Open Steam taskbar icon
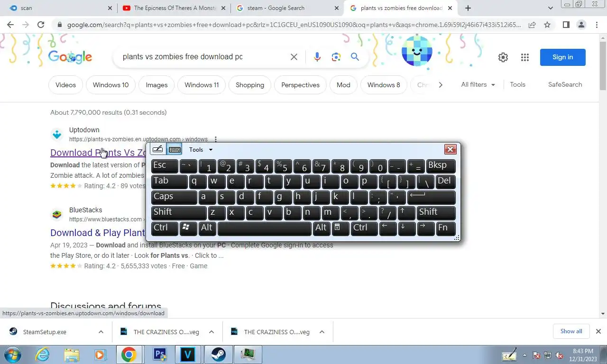The width and height of the screenshot is (607, 364). (x=218, y=355)
